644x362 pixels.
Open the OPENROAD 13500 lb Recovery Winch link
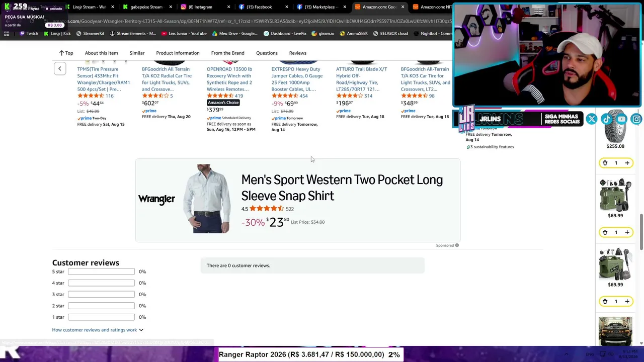click(x=229, y=79)
